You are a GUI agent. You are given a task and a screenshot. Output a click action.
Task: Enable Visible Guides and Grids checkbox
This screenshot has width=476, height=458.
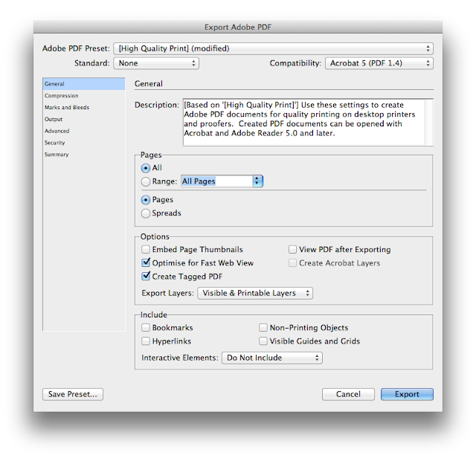point(263,341)
